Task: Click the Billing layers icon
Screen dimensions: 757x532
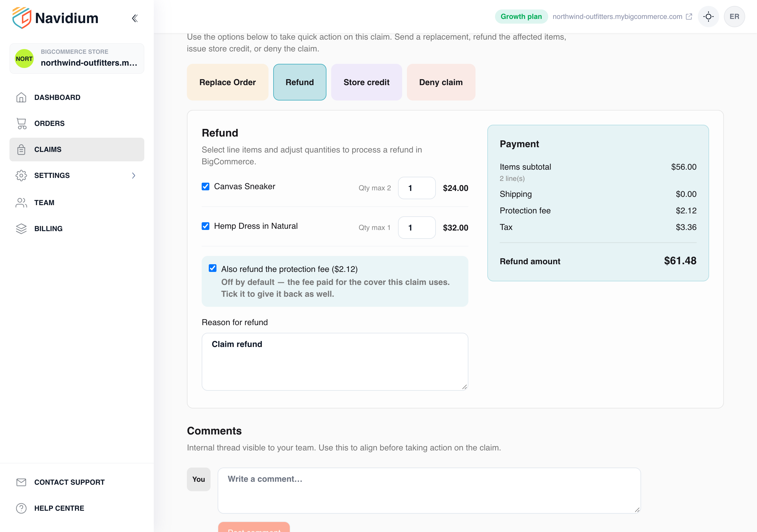Action: coord(21,229)
